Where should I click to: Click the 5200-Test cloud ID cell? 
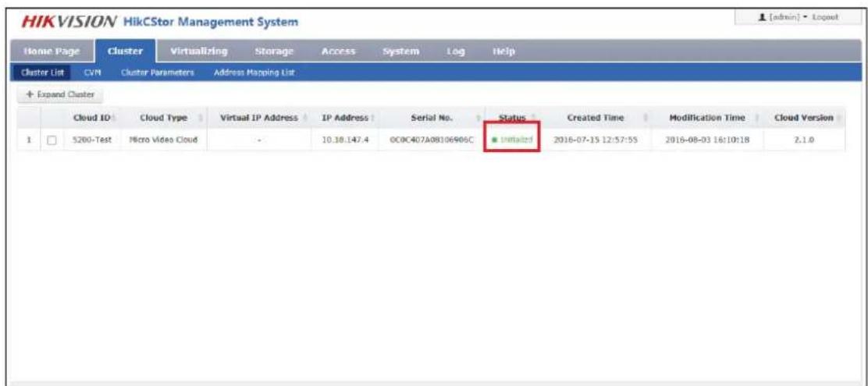coord(92,140)
